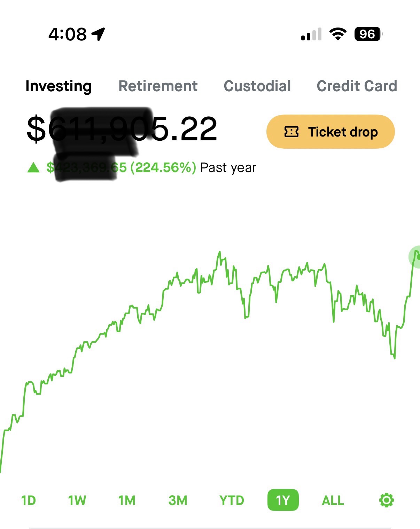This screenshot has height=529, width=420.
Task: Tap the Wi-Fi status icon
Action: [x=337, y=34]
